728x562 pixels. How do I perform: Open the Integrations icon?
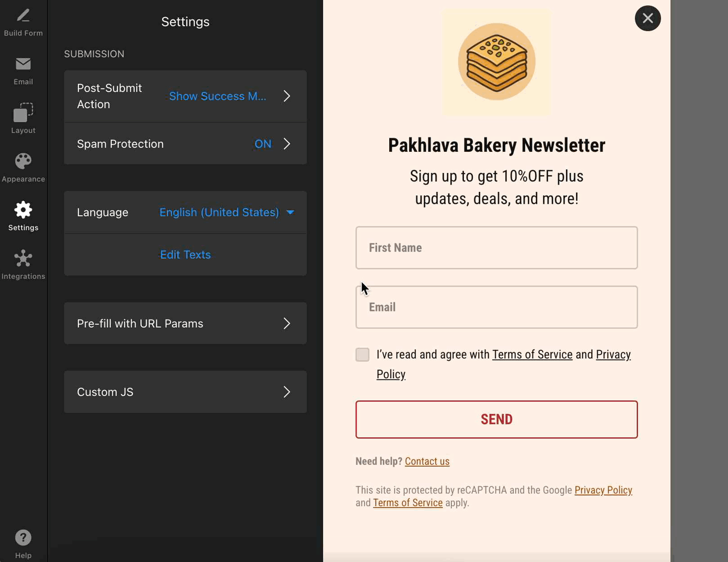(23, 259)
